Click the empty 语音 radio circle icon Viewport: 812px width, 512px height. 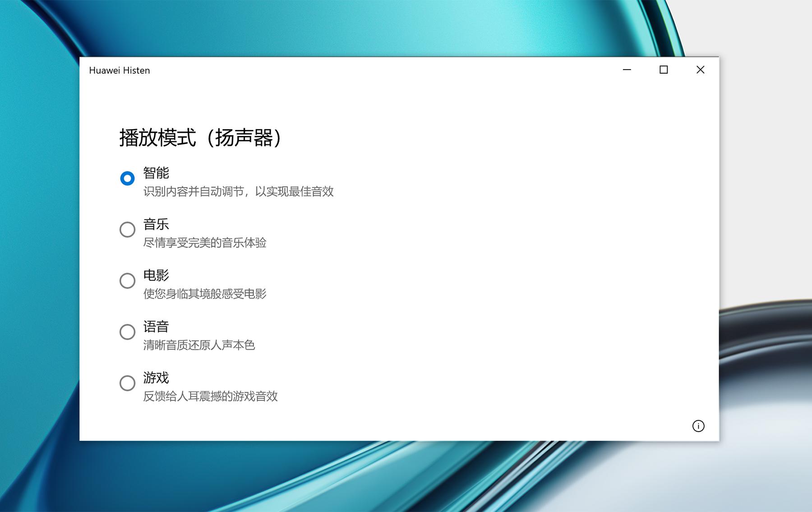point(128,332)
